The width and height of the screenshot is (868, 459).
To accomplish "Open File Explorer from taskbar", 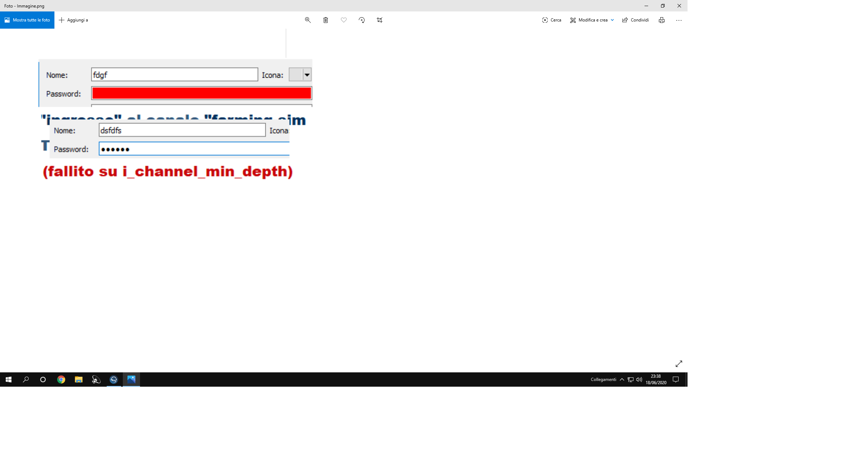I will pyautogui.click(x=78, y=380).
